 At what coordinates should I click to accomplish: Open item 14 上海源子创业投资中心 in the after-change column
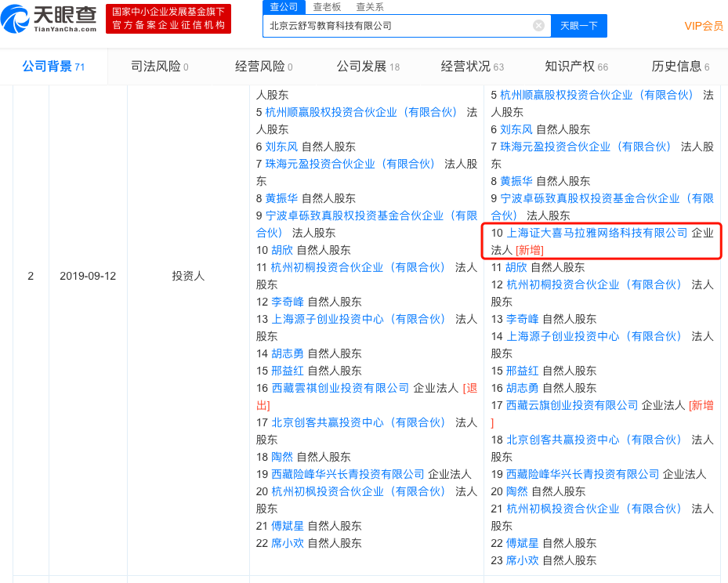[593, 336]
